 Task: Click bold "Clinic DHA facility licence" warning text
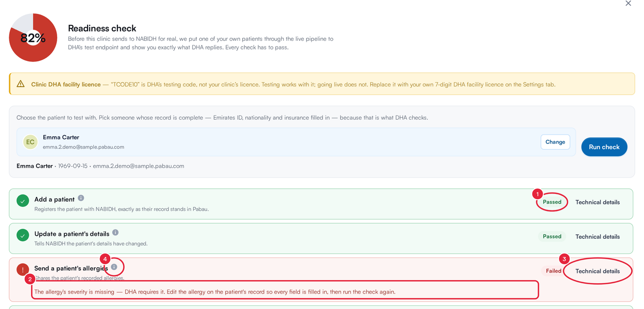point(66,85)
